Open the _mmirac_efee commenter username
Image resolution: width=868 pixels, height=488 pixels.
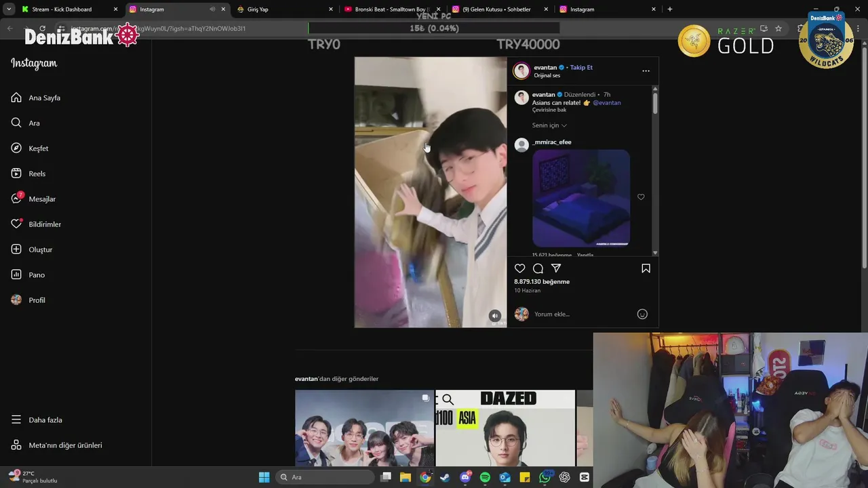(x=552, y=142)
